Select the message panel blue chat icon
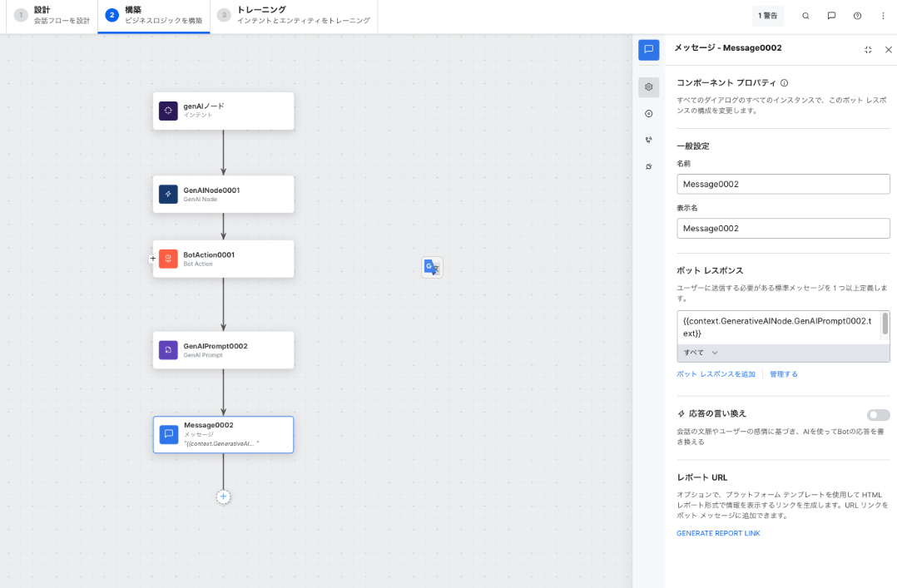This screenshot has width=897, height=588. pyautogui.click(x=649, y=50)
